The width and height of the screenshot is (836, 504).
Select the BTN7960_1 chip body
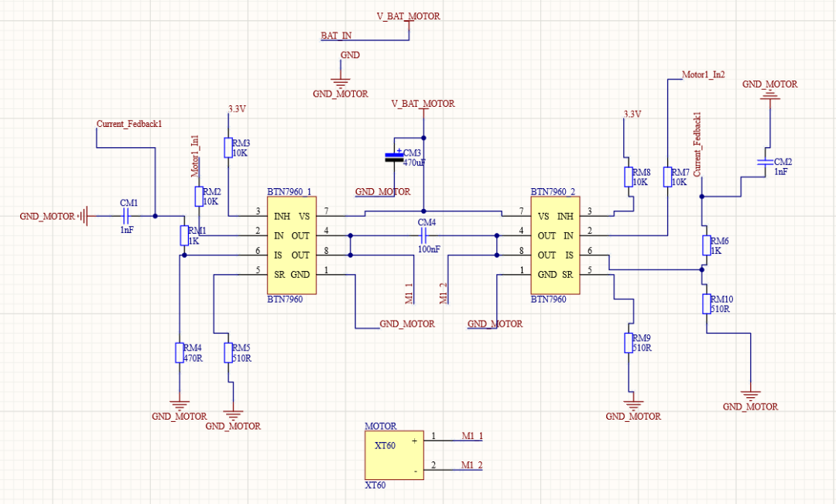tap(291, 245)
